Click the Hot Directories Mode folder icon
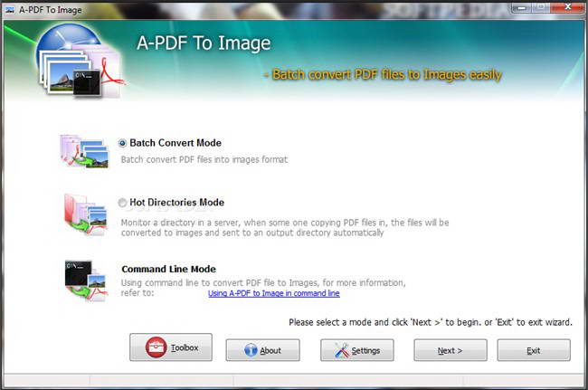Image resolution: width=588 pixels, height=390 pixels. pos(86,214)
